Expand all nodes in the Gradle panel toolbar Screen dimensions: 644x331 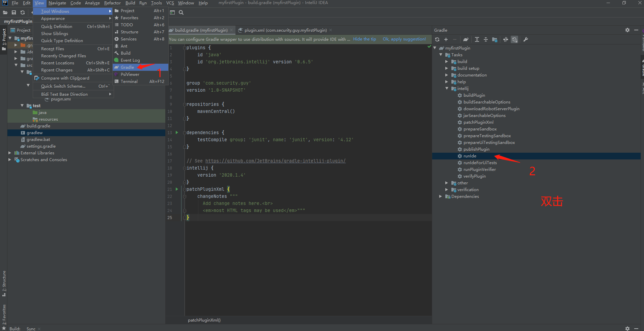tap(477, 39)
